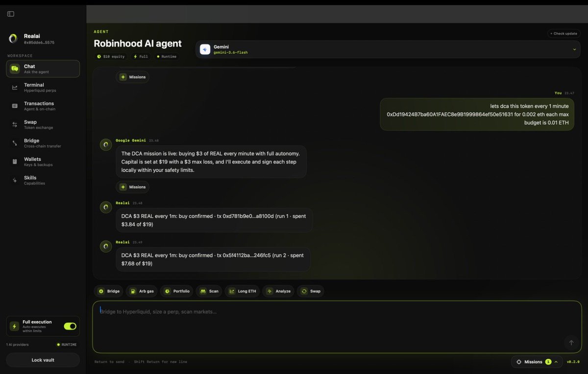588x374 pixels.
Task: Click the Wallets sidebar icon
Action: tap(15, 162)
